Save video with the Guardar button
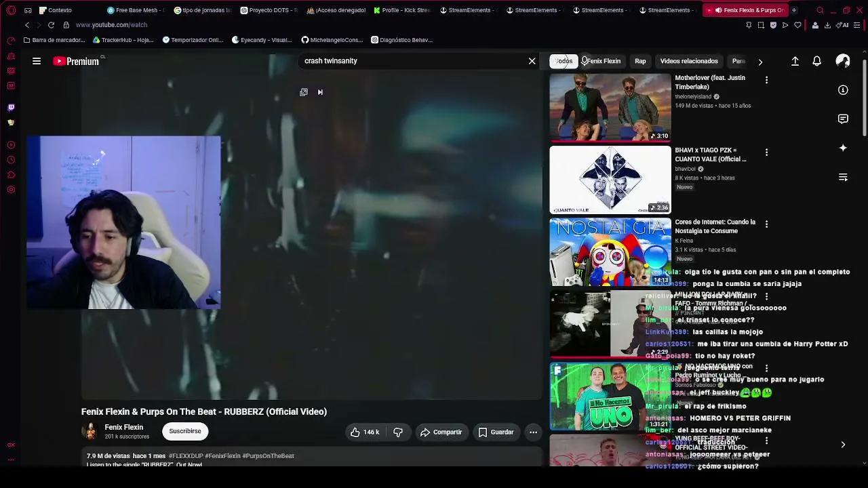The width and height of the screenshot is (868, 488). [496, 432]
